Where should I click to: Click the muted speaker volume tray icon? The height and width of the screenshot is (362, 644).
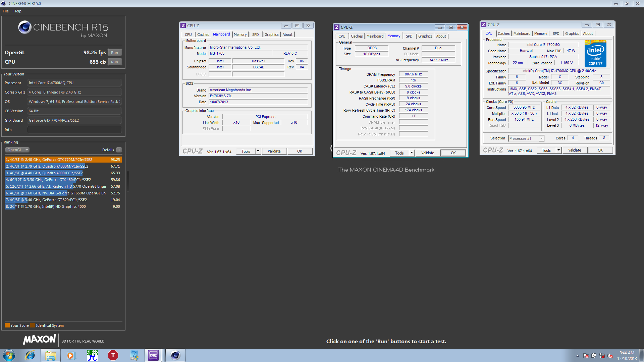pos(610,356)
